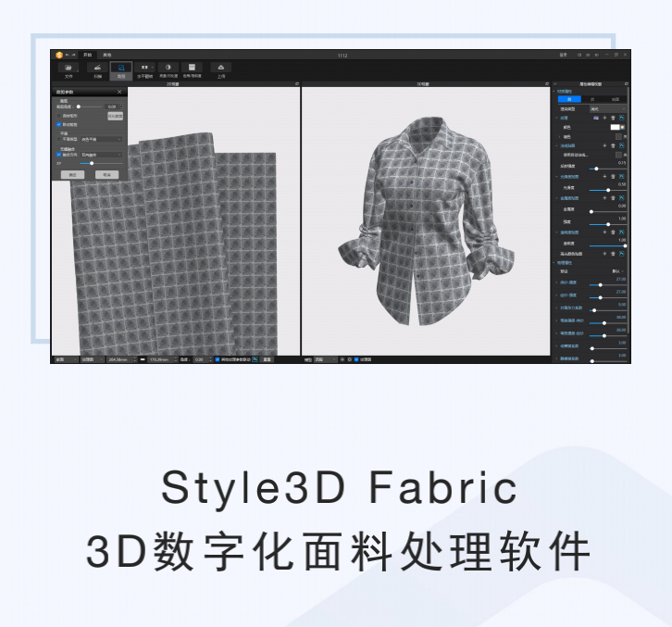Confirm crop with the 确定 button
Screen dimensions: 672x627
tap(72, 175)
